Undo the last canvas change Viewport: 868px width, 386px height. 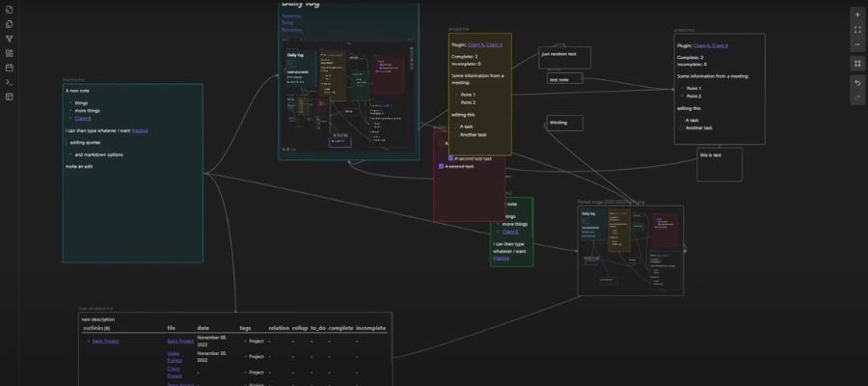(x=857, y=83)
